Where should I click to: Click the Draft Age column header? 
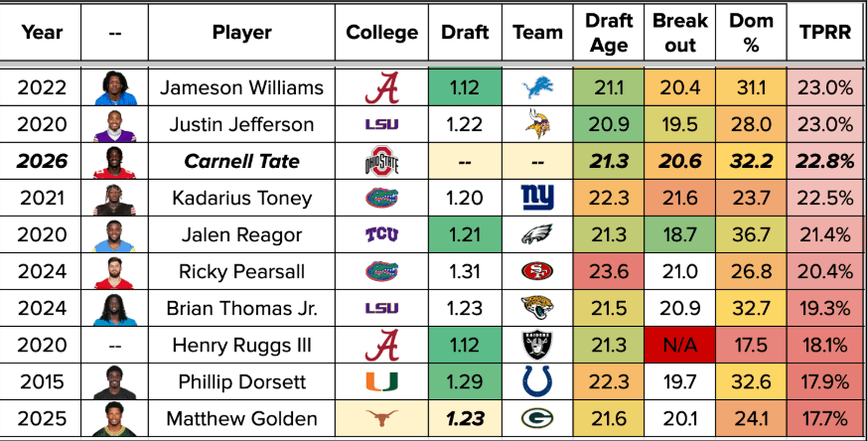click(x=609, y=33)
